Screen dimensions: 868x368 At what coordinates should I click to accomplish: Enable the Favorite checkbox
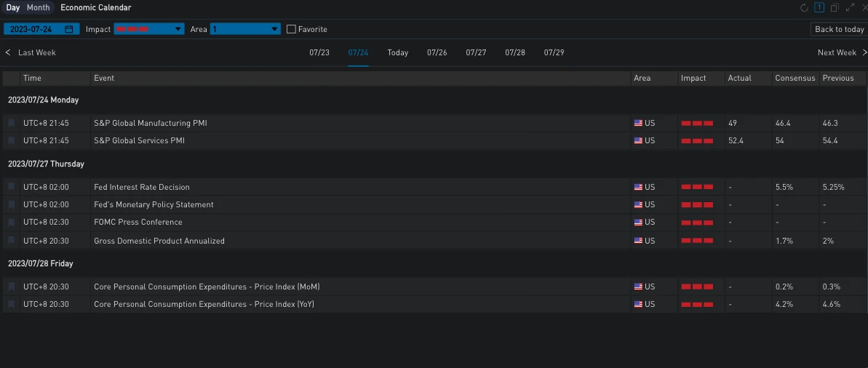292,29
